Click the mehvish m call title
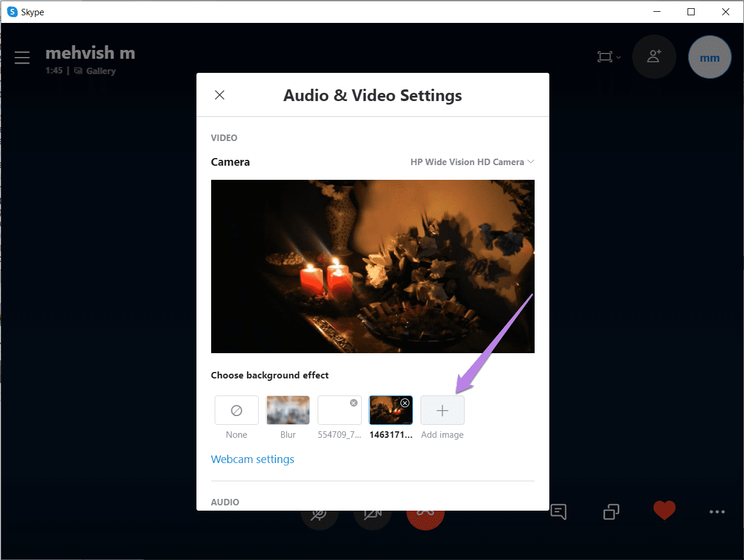Screen dimensions: 744x560 [90, 53]
